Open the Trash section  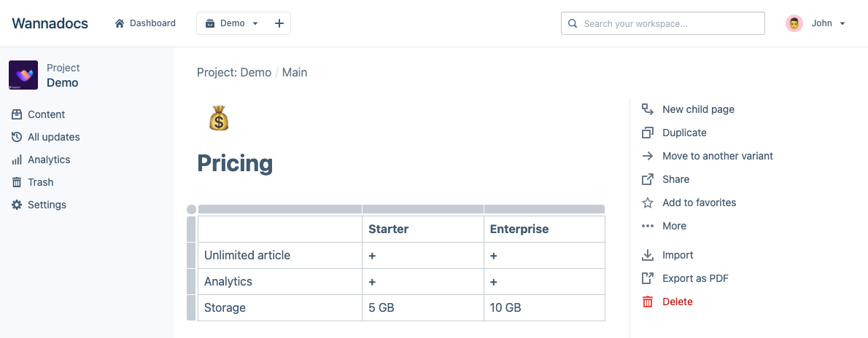[x=40, y=182]
